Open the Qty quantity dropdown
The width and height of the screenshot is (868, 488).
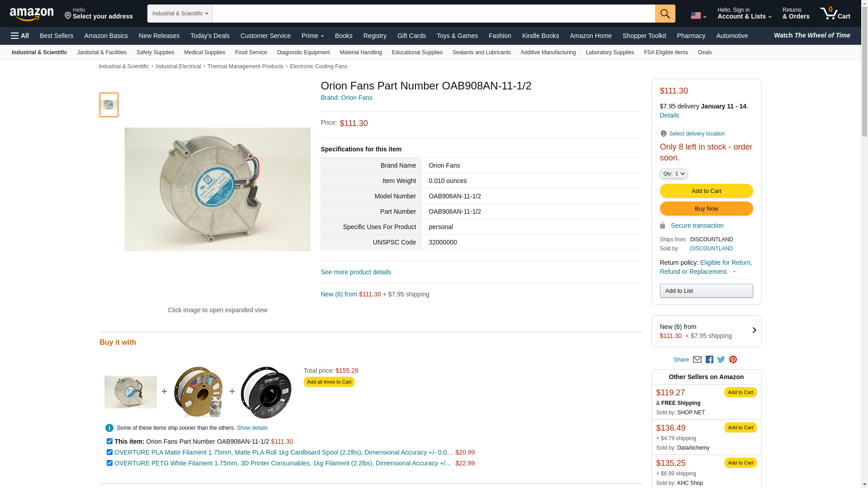(674, 174)
